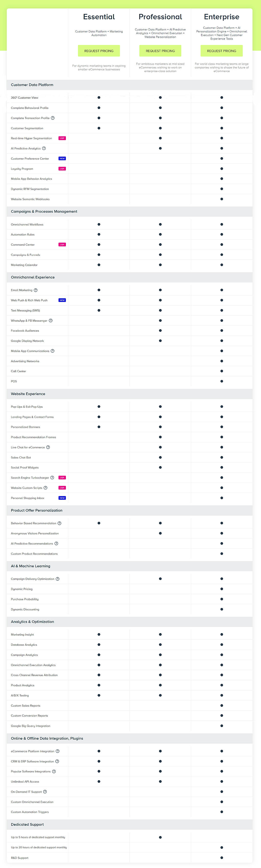Click the AI & Machine Learning section header
Screen dimensions: 261x868
tap(30, 566)
